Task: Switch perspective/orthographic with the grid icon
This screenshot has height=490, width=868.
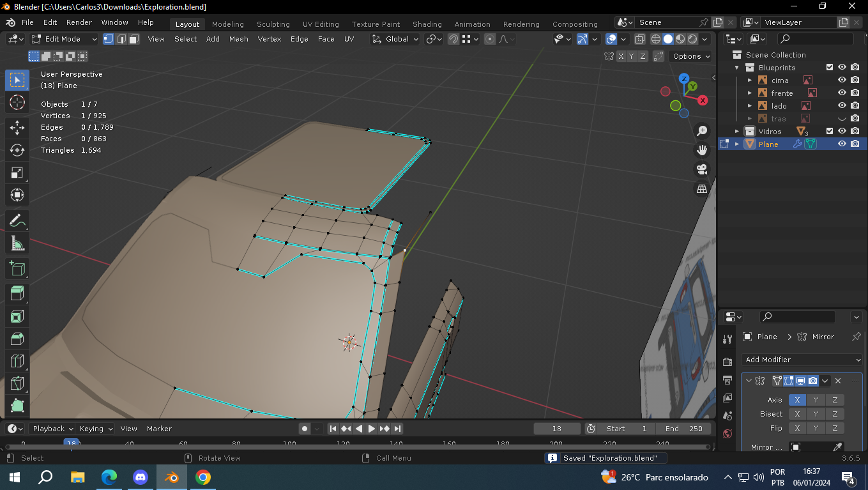Action: 702,188
